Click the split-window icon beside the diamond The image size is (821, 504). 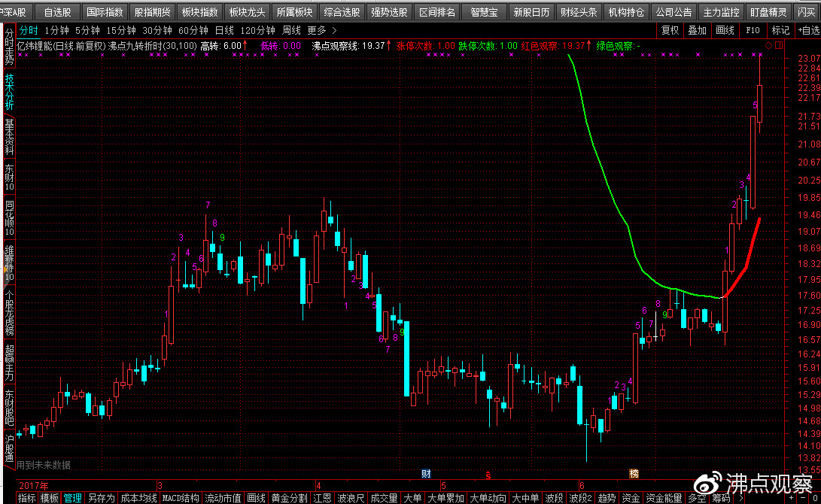coord(779,46)
